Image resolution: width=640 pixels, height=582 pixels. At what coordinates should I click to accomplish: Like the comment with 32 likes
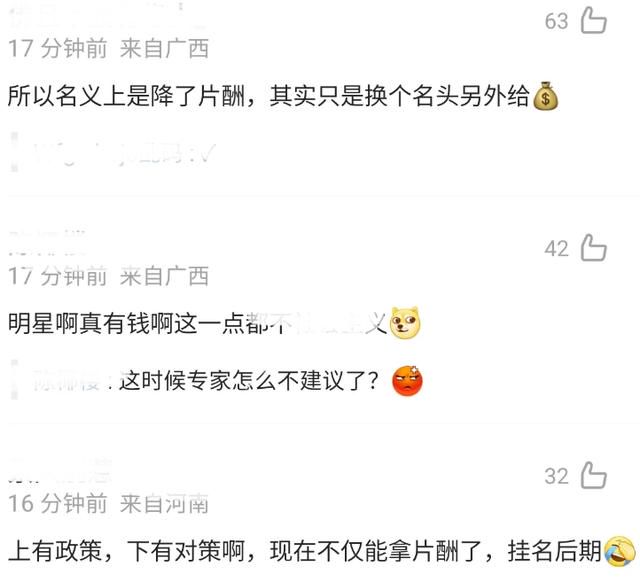[x=593, y=475]
